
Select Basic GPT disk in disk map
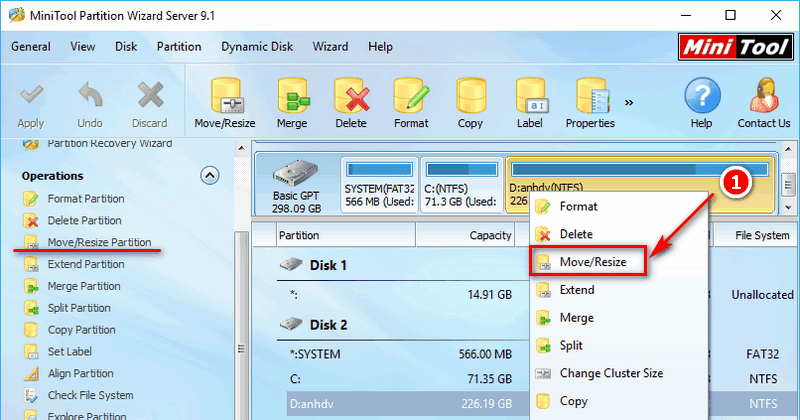296,186
